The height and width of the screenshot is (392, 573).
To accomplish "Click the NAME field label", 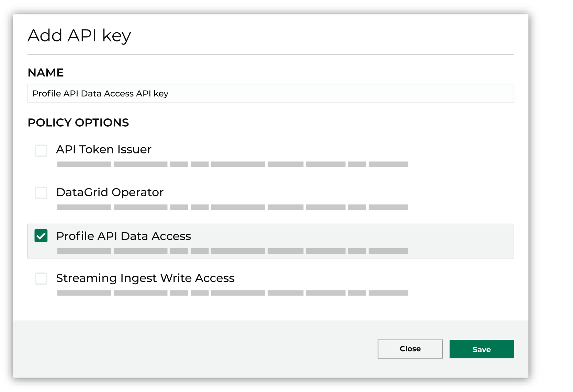I will [x=46, y=72].
